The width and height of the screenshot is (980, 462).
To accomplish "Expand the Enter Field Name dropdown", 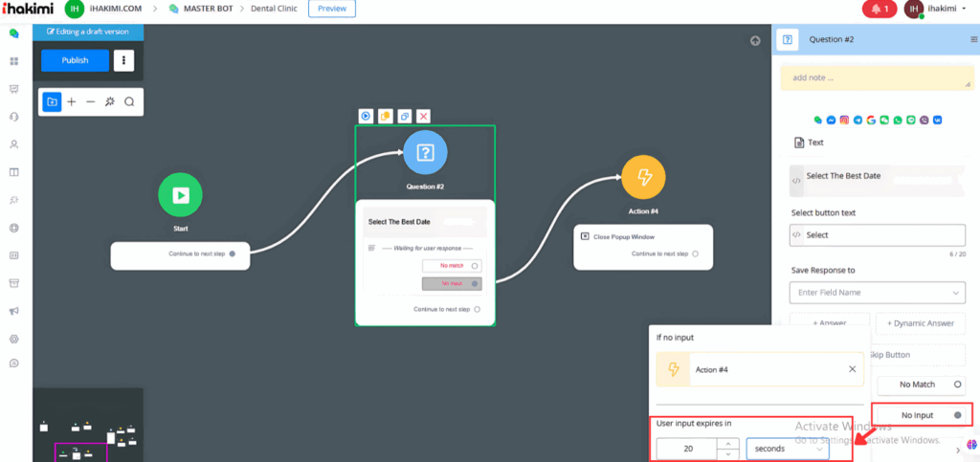I will [878, 292].
